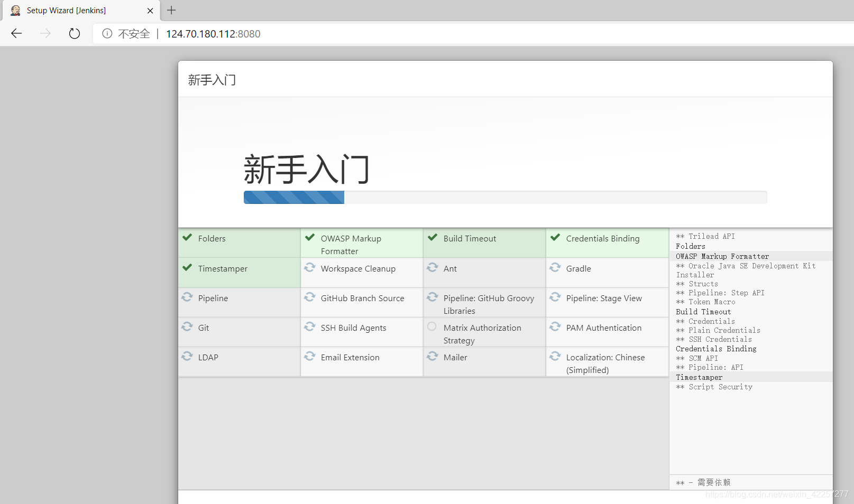Click the sync icon beside SSH Build Agents
Image resolution: width=854 pixels, height=504 pixels.
click(310, 326)
